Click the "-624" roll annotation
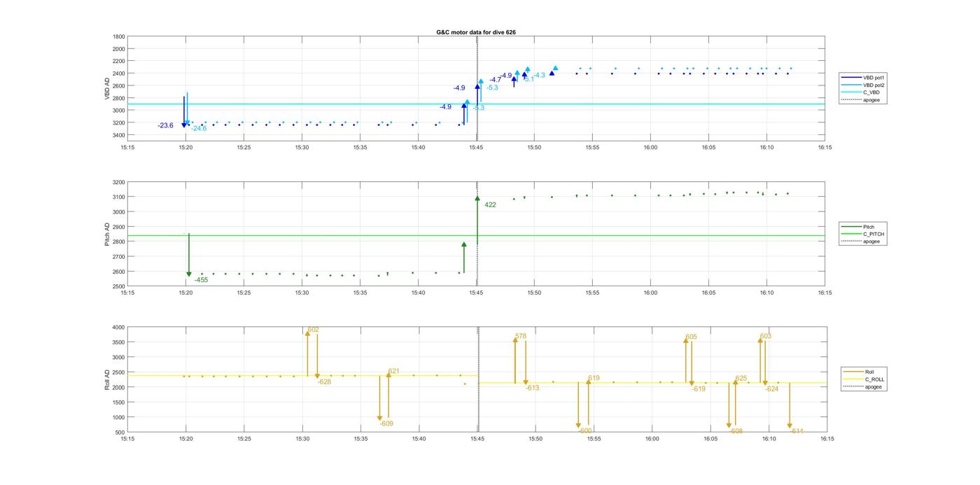This screenshot has width=980, height=485. (772, 389)
